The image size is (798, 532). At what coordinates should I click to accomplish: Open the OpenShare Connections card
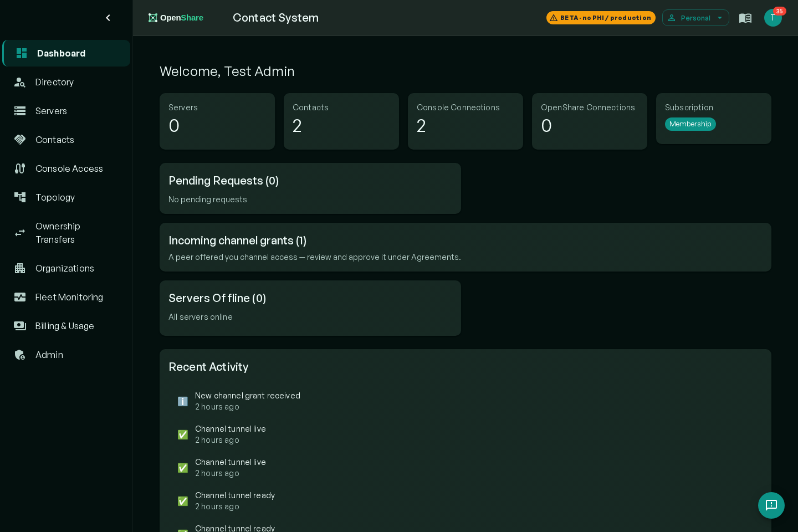pyautogui.click(x=590, y=121)
